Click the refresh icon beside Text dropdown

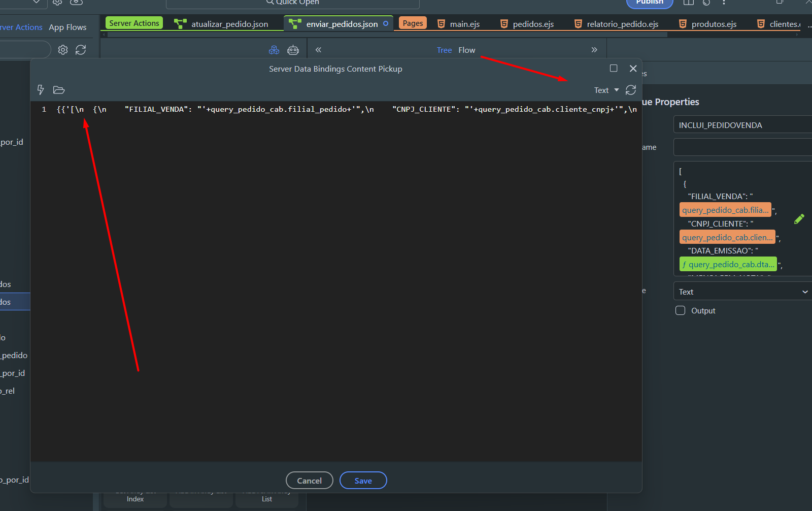[631, 90]
